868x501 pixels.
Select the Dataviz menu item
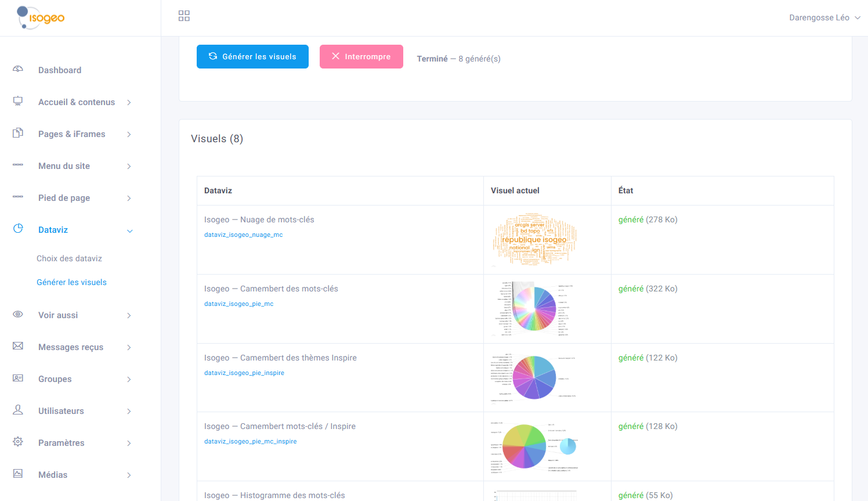pos(53,230)
